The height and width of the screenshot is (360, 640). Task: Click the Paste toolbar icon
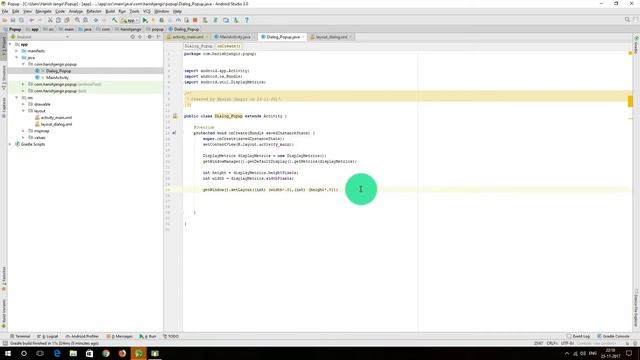pyautogui.click(x=67, y=20)
